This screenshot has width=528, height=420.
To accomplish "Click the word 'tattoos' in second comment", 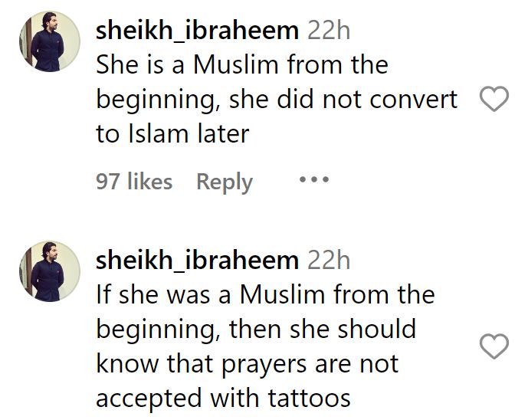I will pyautogui.click(x=309, y=398).
